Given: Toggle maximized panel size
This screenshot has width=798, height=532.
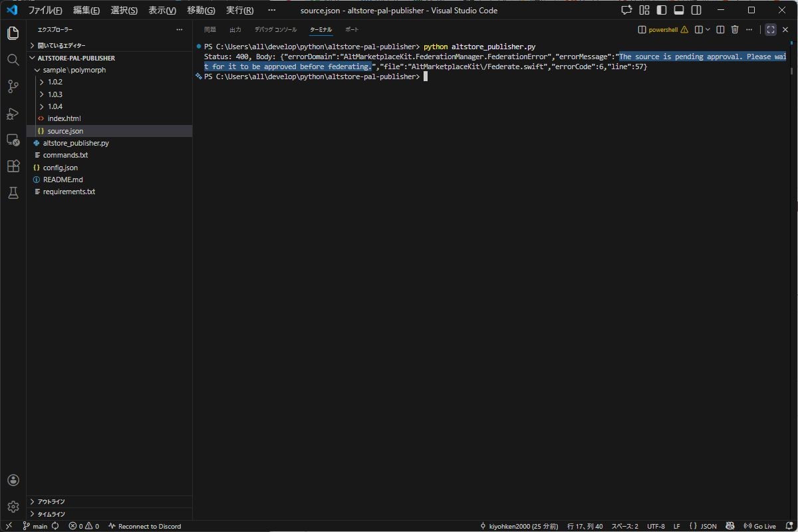Looking at the screenshot, I should click(x=771, y=30).
